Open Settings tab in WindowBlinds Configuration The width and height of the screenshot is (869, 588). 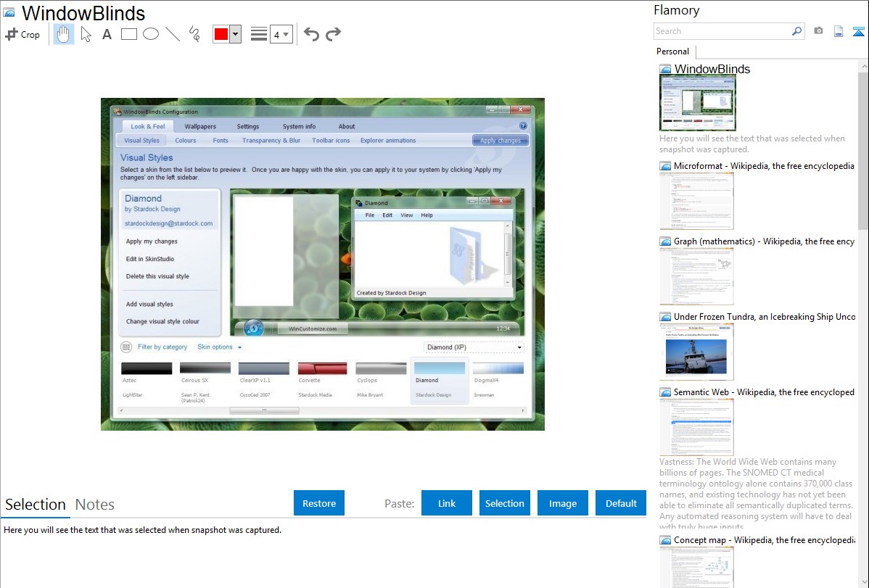coord(248,126)
